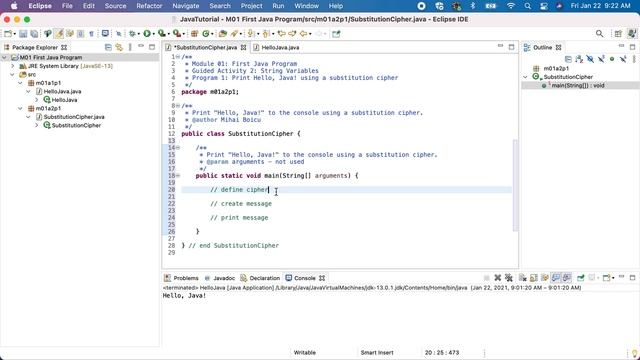Viewport: 640px width, 360px height.
Task: Click the Last Edit Location arrow icon
Action: tap(282, 34)
